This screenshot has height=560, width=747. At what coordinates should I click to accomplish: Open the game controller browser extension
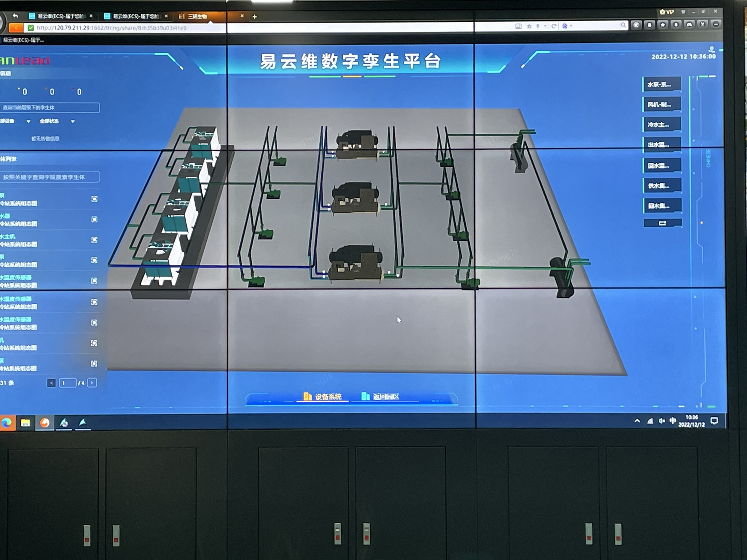point(689,24)
